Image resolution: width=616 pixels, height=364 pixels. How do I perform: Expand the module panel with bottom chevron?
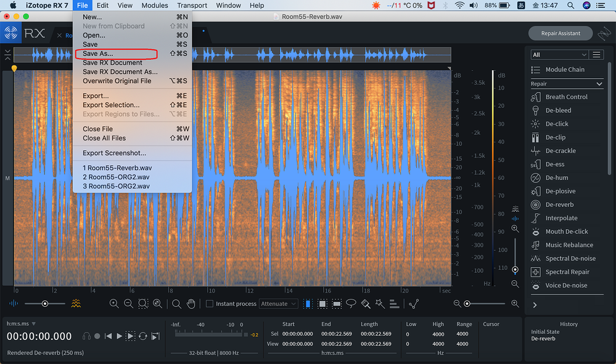click(x=535, y=305)
